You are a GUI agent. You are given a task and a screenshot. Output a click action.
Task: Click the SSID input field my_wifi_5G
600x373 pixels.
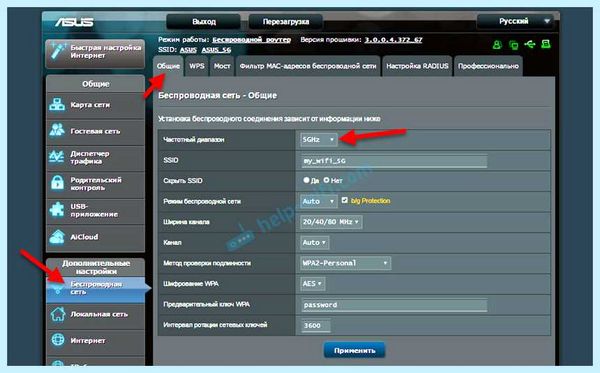click(x=394, y=161)
